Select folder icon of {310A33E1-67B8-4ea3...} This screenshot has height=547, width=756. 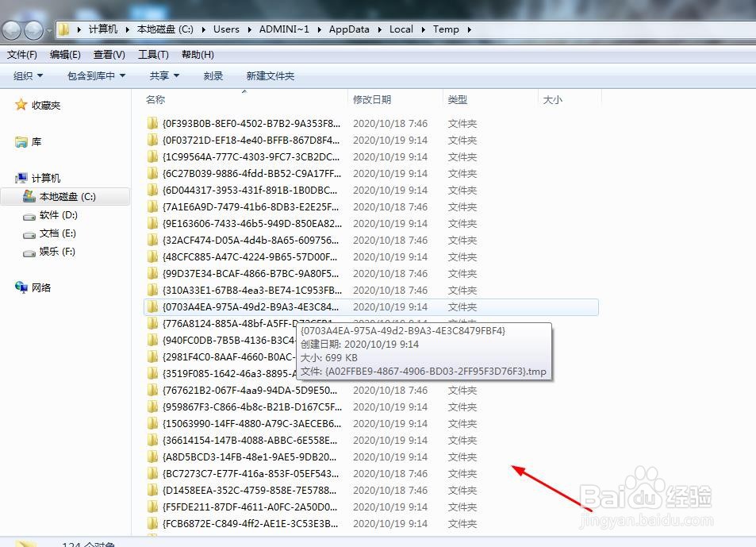(x=152, y=290)
